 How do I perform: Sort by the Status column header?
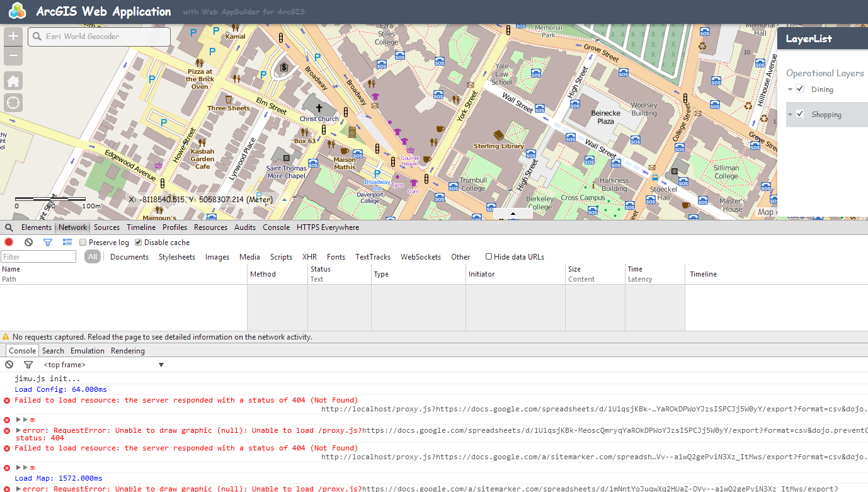[x=339, y=274]
